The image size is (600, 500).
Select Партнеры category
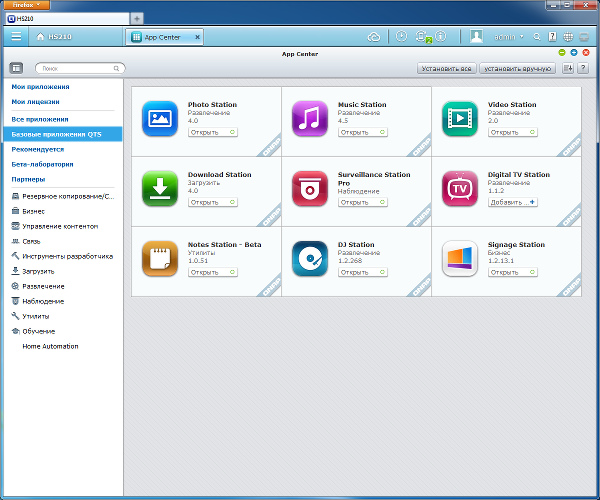click(28, 179)
